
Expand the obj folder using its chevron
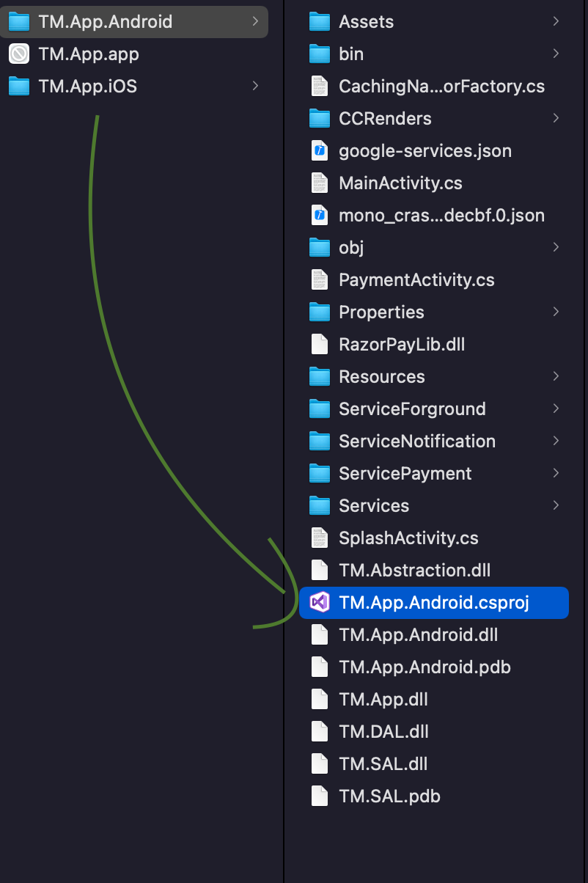coord(556,247)
